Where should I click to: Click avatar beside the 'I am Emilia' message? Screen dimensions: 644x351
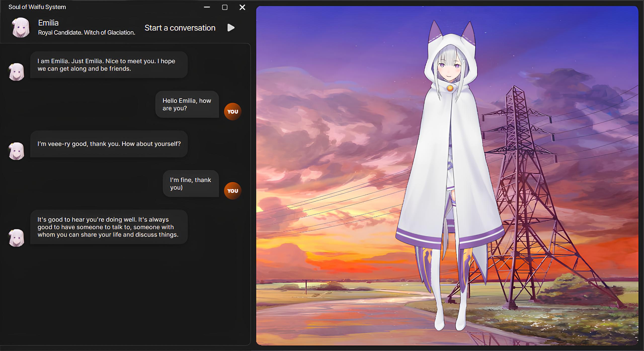[x=16, y=72]
